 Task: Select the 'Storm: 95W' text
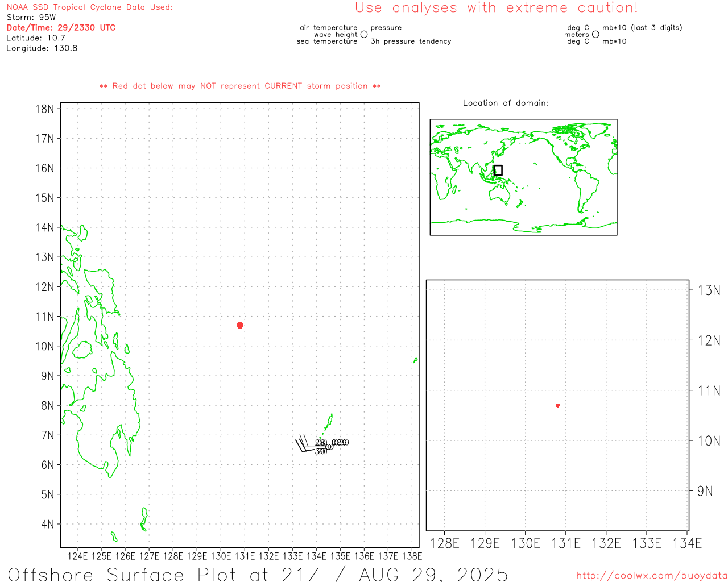coord(31,18)
